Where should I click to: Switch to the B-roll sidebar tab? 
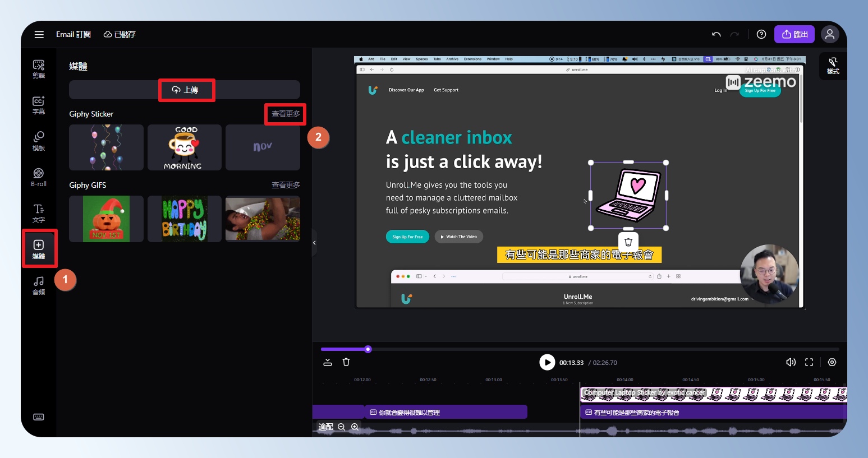point(39,177)
